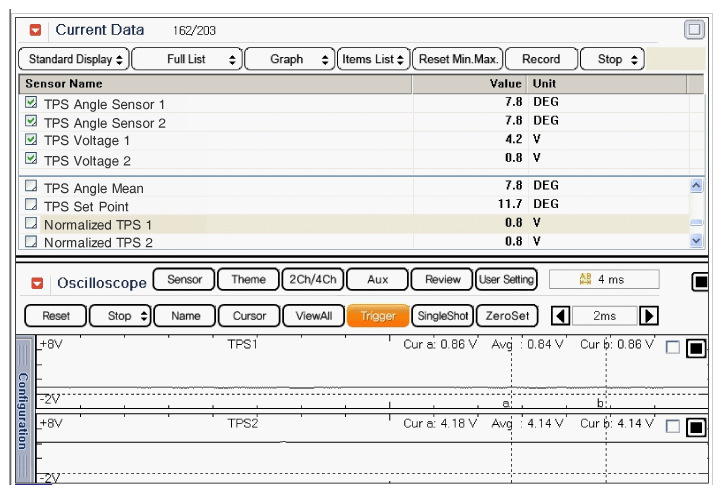
Task: Click the black square oscilloscope panel icon
Action: [700, 282]
